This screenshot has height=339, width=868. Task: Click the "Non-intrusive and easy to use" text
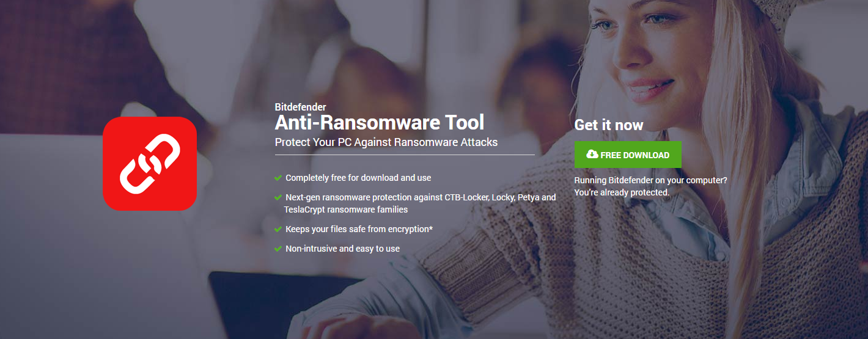[342, 249]
